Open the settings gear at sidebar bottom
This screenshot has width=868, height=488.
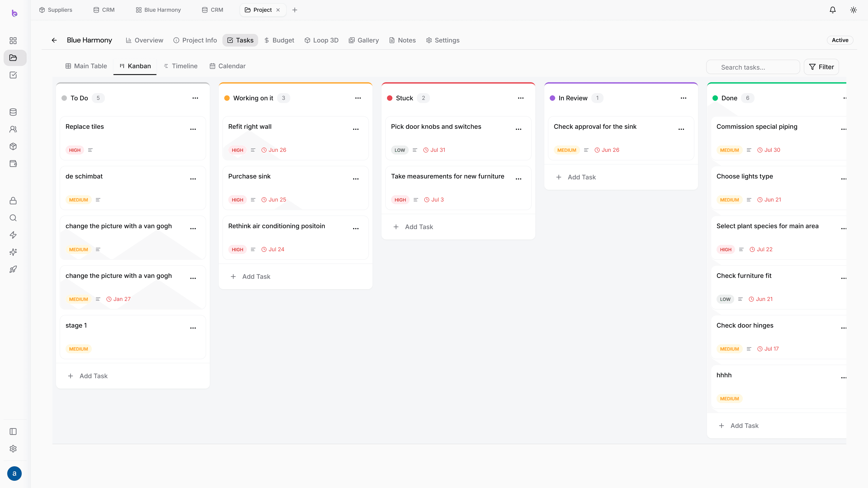(13, 449)
